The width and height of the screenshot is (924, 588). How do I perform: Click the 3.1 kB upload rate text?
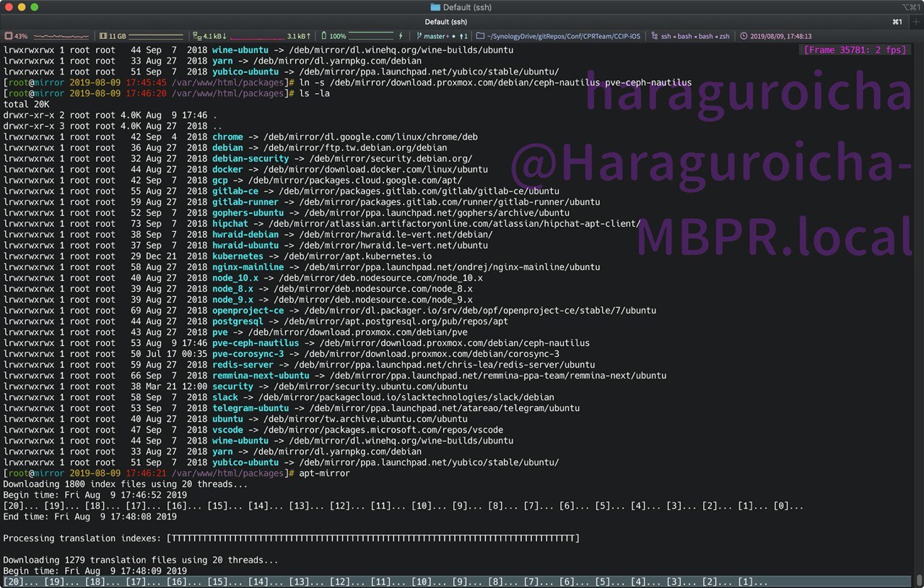tap(299, 35)
